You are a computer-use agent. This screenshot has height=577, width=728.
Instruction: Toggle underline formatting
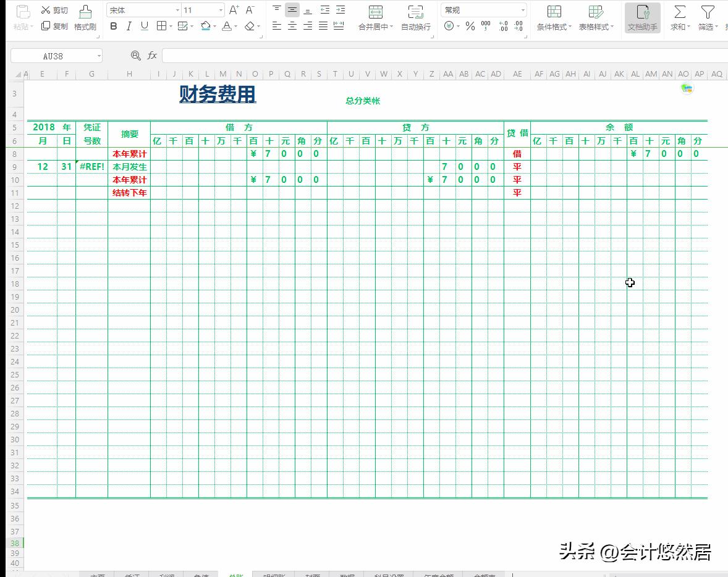[144, 26]
